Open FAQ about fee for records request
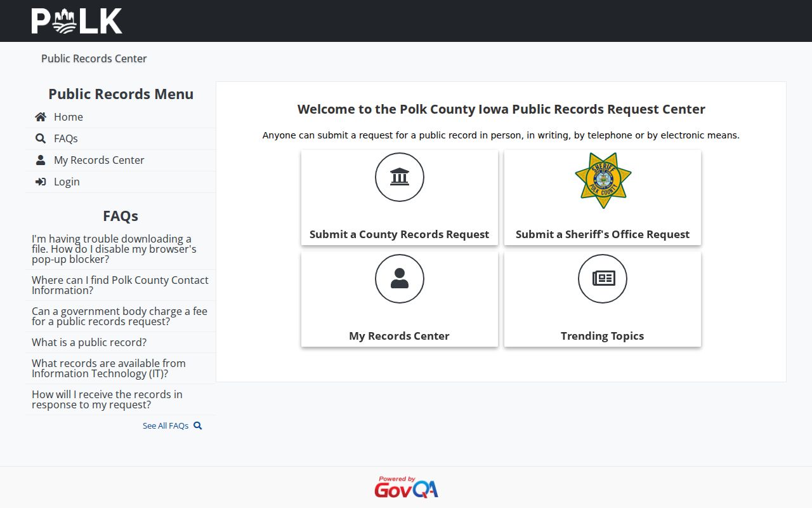Image resolution: width=812 pixels, height=508 pixels. click(119, 316)
